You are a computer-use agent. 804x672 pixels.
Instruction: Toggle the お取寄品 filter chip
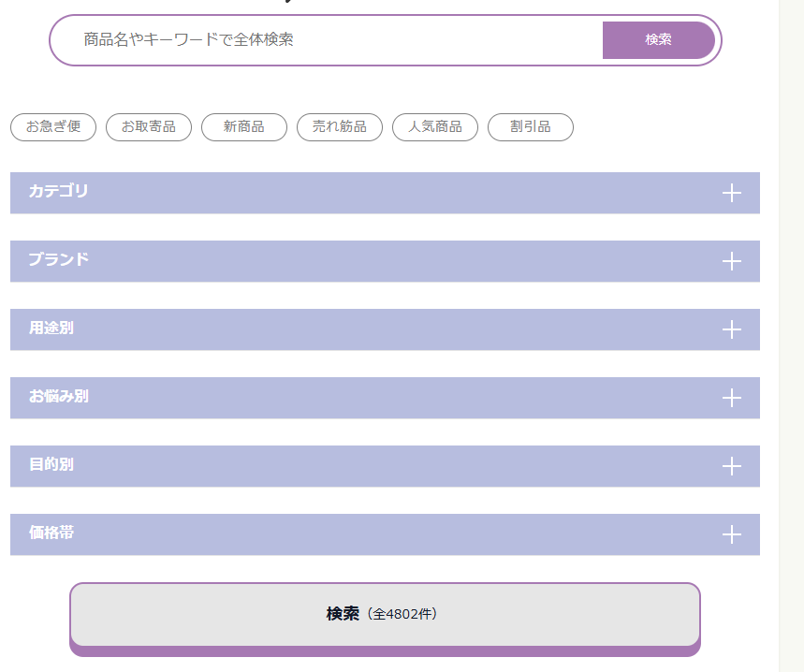pos(149,127)
